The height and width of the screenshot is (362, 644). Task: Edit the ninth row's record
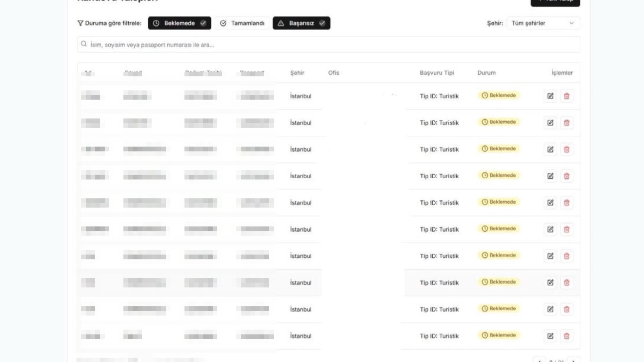click(x=550, y=309)
